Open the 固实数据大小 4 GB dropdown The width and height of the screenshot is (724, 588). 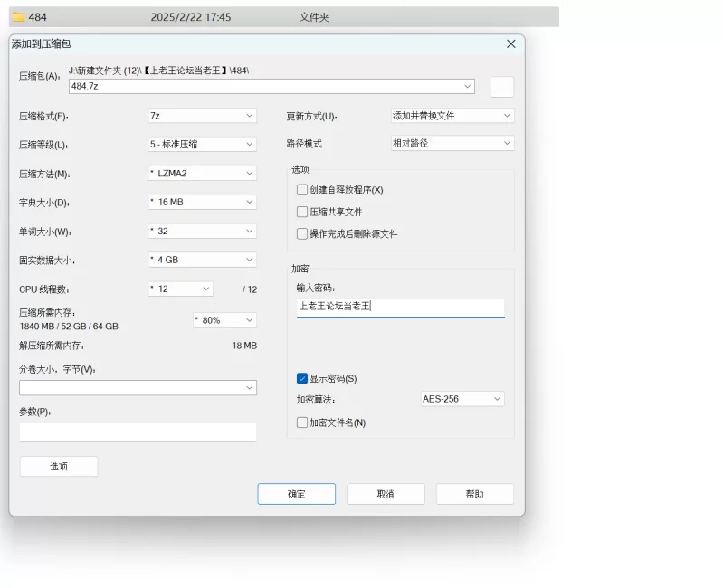click(202, 260)
